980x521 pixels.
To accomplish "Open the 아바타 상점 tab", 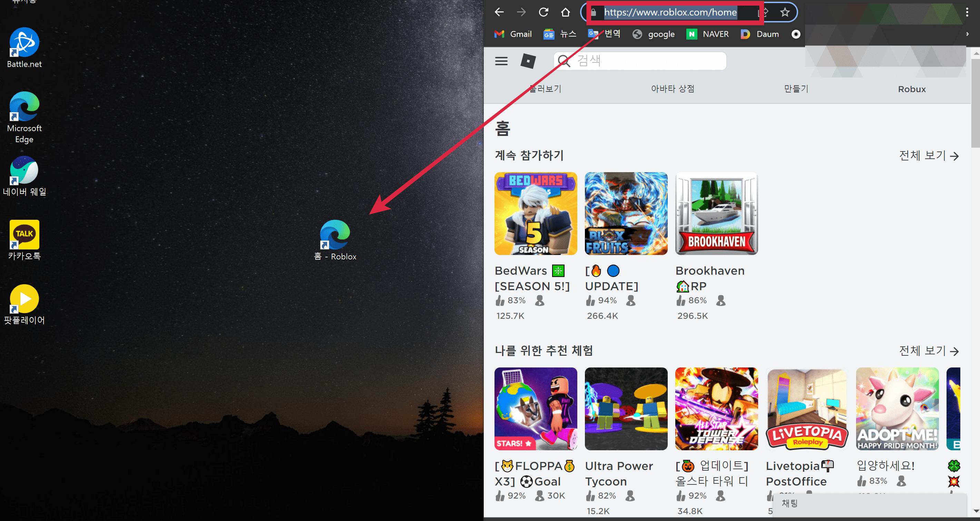I will point(673,89).
